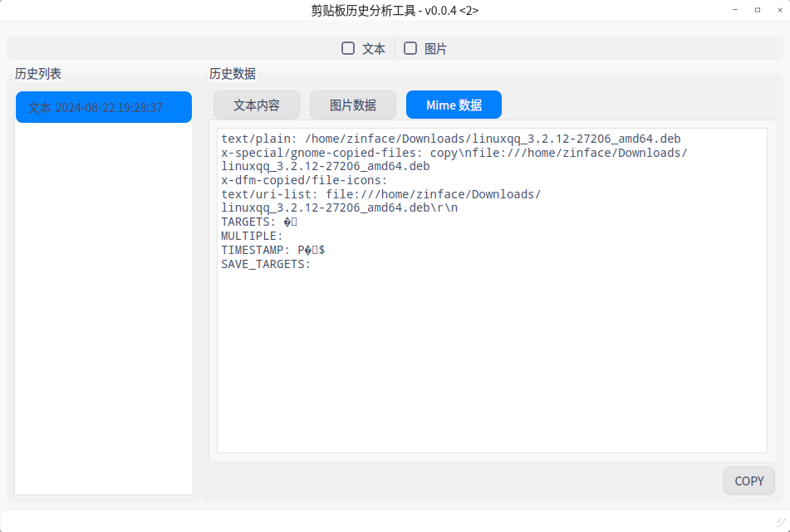Place cursor on the TIMESTAMP line
Viewport: 790px width, 532px height.
click(272, 250)
